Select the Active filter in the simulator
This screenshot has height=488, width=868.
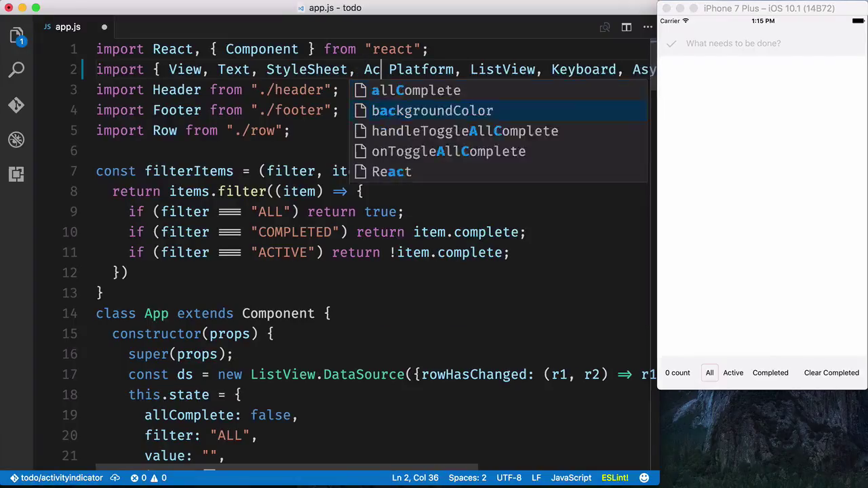coord(733,373)
